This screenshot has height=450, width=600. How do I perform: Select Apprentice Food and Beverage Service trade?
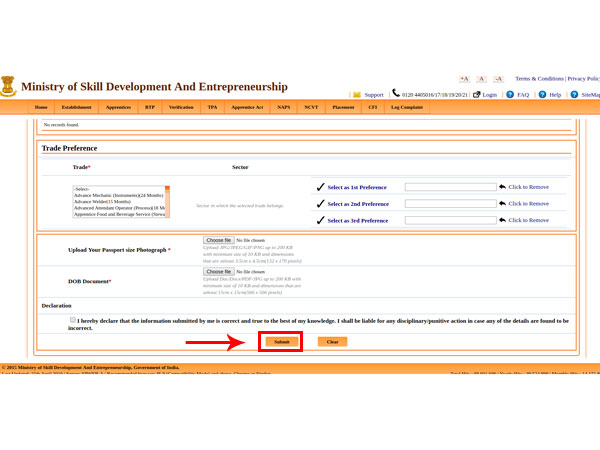(x=119, y=214)
